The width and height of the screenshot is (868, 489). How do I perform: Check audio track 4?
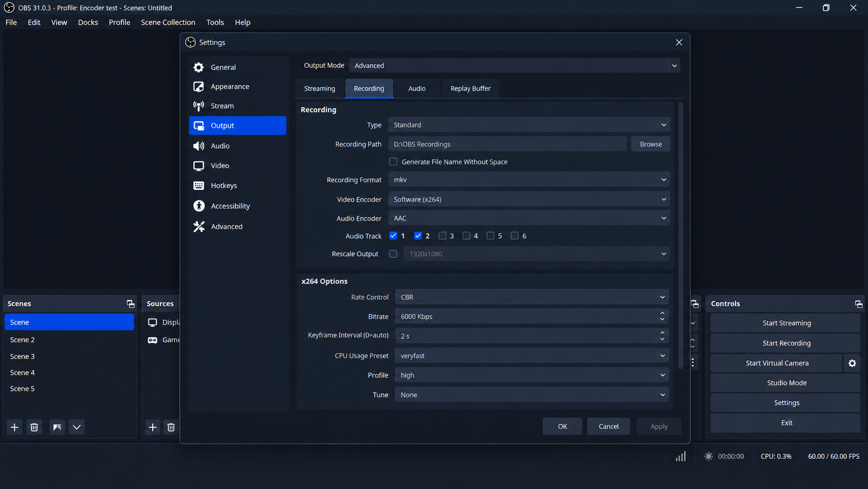(x=466, y=236)
